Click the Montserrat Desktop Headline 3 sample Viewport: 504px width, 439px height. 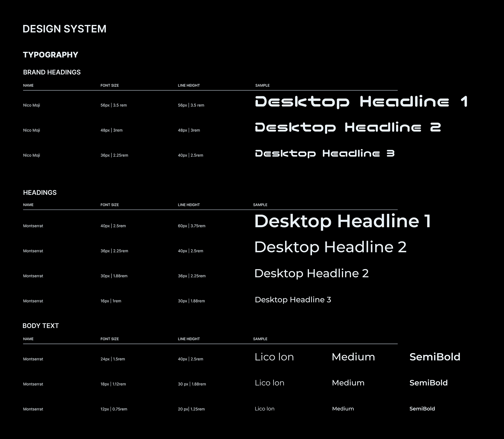pos(293,300)
